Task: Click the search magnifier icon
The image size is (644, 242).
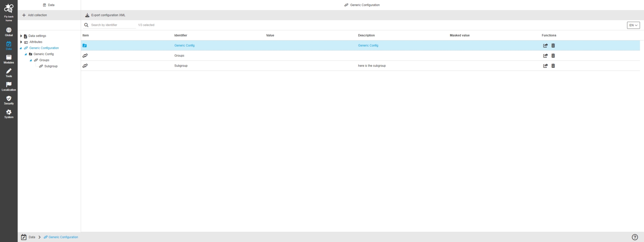Action: [x=86, y=25]
